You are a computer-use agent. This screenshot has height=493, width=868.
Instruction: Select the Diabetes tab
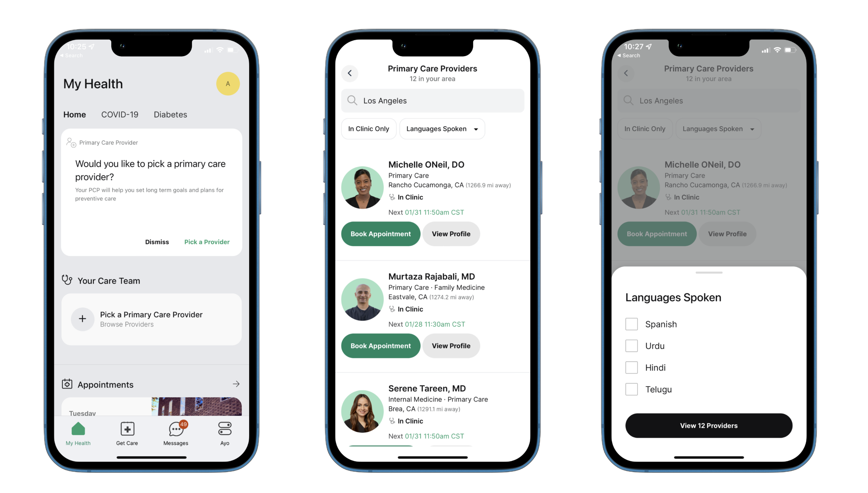pyautogui.click(x=170, y=114)
